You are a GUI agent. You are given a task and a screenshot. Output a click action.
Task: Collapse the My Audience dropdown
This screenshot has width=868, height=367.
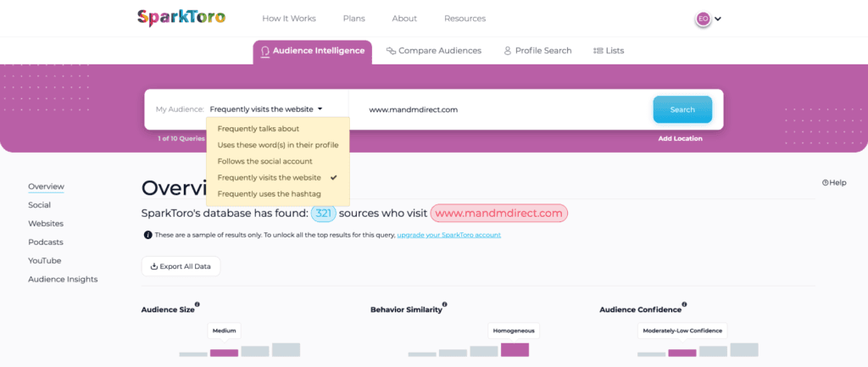pyautogui.click(x=266, y=109)
